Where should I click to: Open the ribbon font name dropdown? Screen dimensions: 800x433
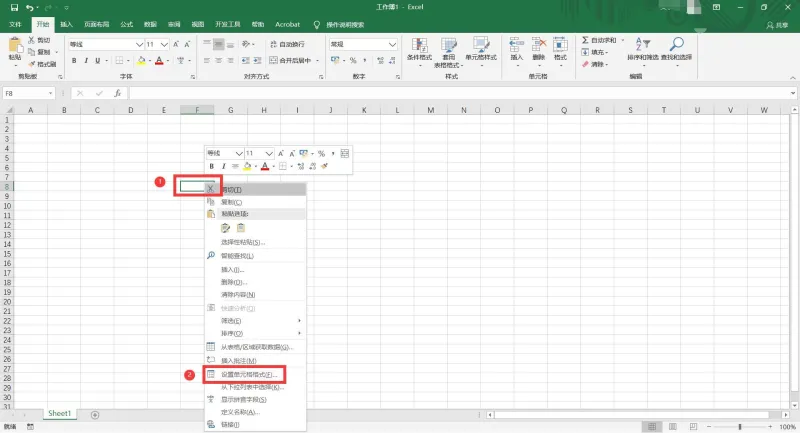139,44
